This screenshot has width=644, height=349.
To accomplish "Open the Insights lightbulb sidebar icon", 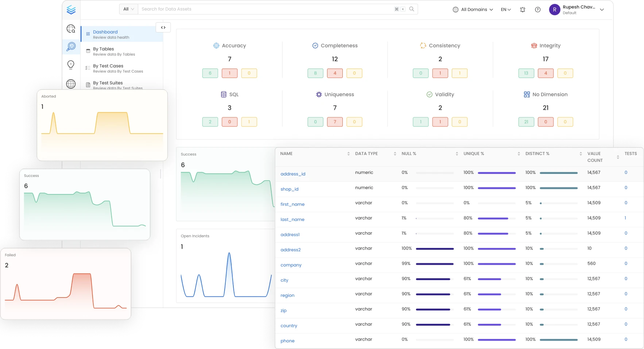I will point(71,65).
